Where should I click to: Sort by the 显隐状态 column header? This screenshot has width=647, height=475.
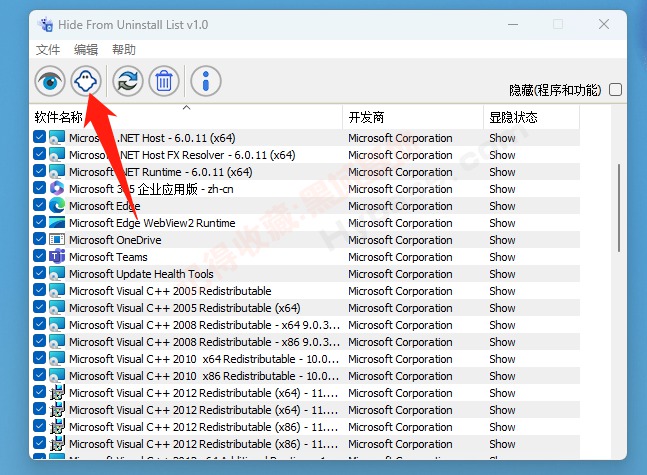pyautogui.click(x=531, y=117)
